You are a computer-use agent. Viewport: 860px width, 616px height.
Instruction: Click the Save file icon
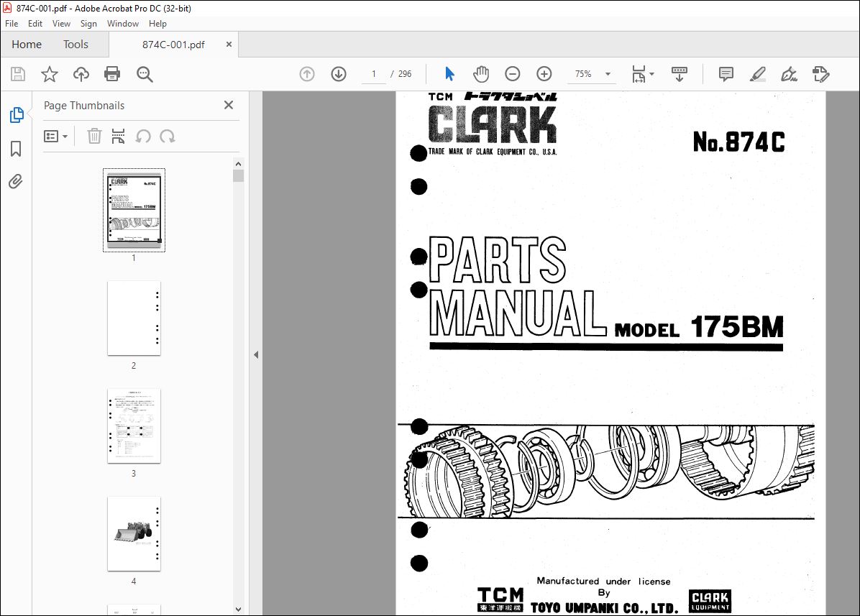coord(18,74)
